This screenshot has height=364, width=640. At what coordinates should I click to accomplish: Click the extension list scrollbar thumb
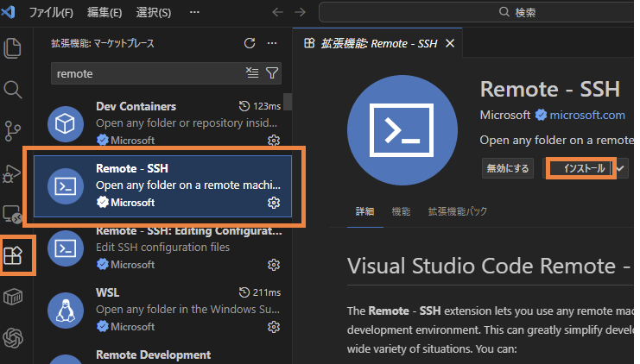click(288, 102)
